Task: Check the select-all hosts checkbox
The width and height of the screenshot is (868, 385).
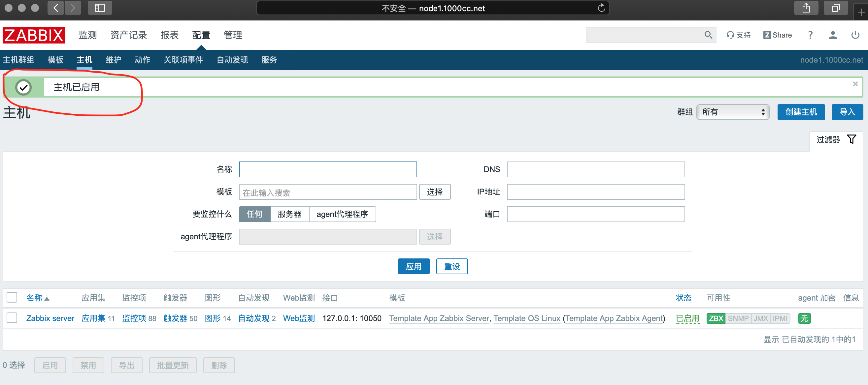Action: pos(12,298)
